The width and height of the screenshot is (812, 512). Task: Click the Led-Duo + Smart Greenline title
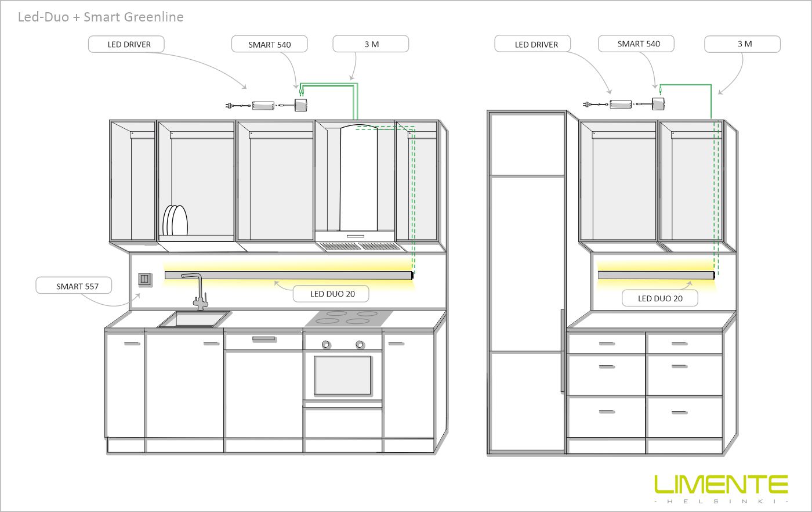pos(101,17)
